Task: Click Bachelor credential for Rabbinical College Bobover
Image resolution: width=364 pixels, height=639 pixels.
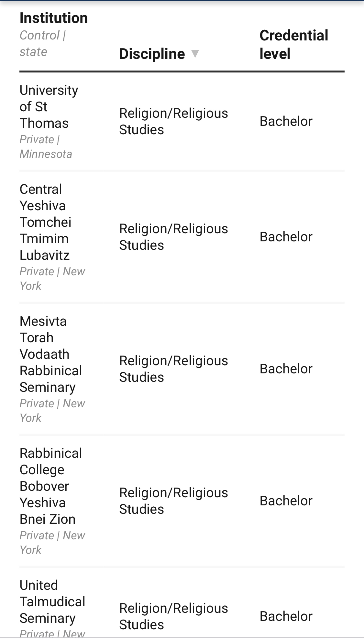Action: coord(286,501)
